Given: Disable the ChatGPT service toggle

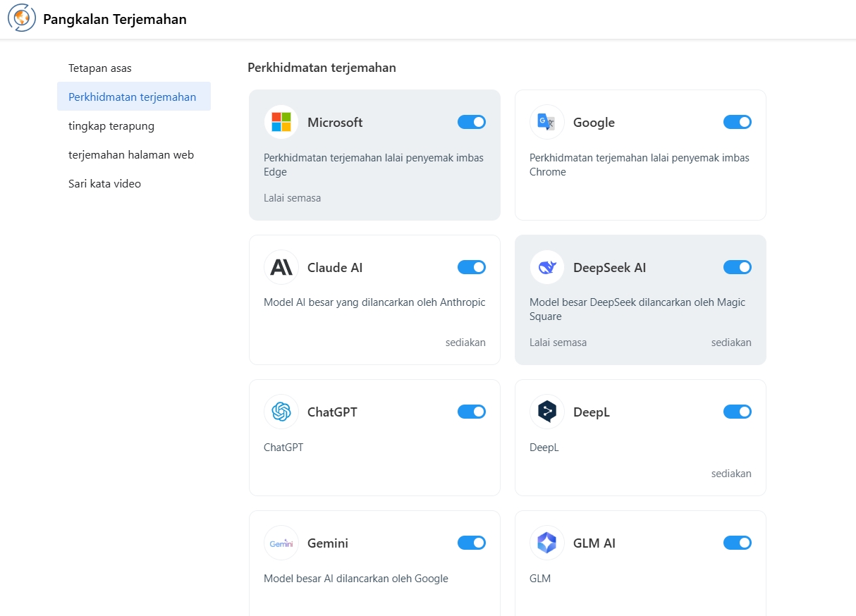Looking at the screenshot, I should click(472, 412).
